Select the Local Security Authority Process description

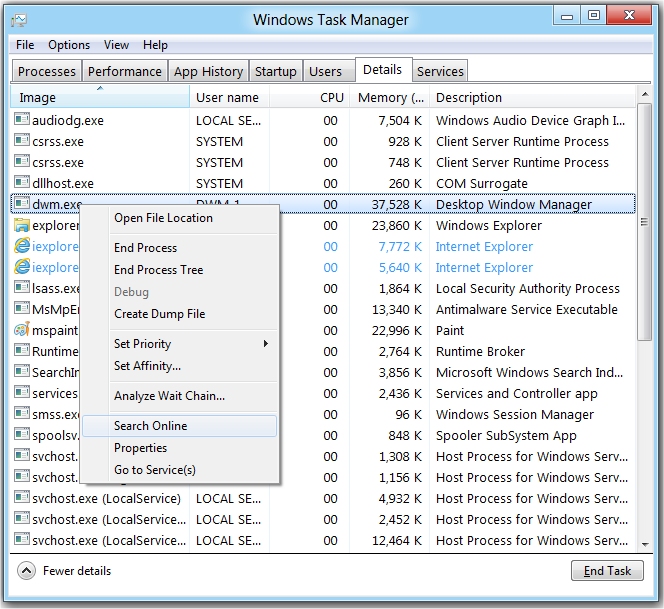click(x=528, y=288)
